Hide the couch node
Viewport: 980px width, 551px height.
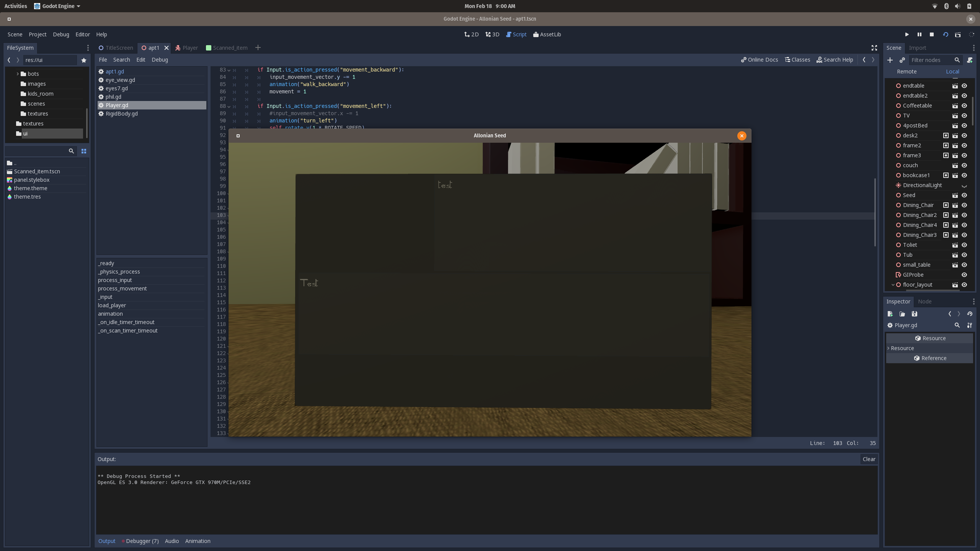[964, 165]
